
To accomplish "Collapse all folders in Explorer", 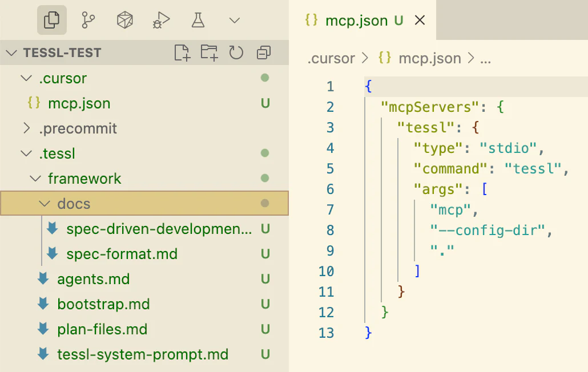I will pos(264,52).
